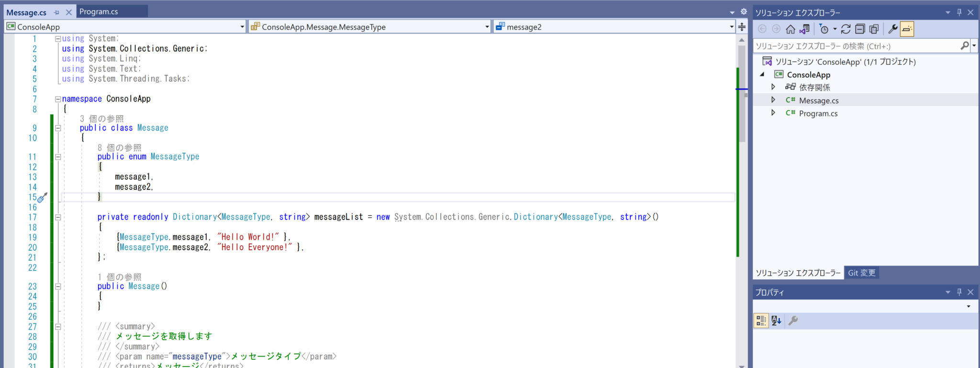Switch to the Program.cs editor tab

99,11
